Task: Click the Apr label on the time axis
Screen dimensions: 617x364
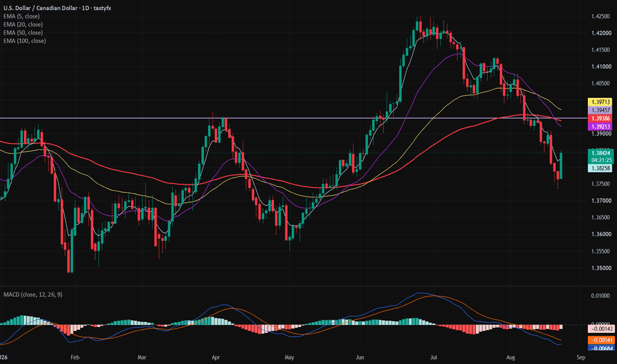Action: pos(215,357)
